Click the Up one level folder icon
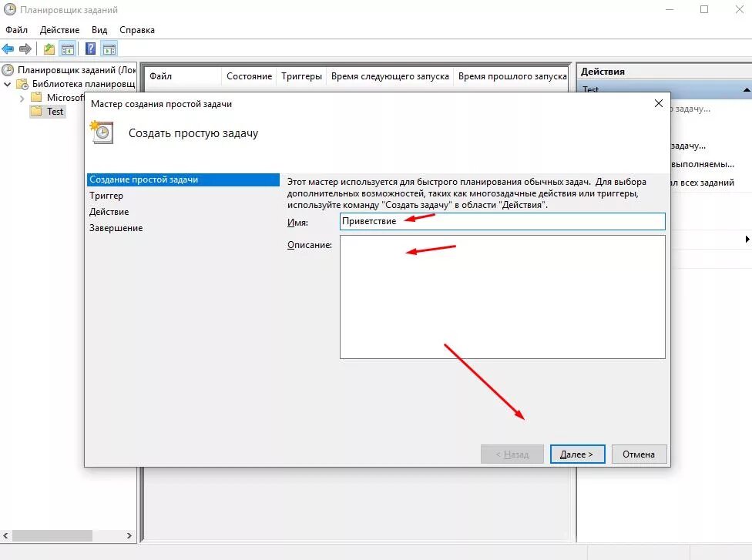Viewport: 752px width, 560px height. (49, 49)
